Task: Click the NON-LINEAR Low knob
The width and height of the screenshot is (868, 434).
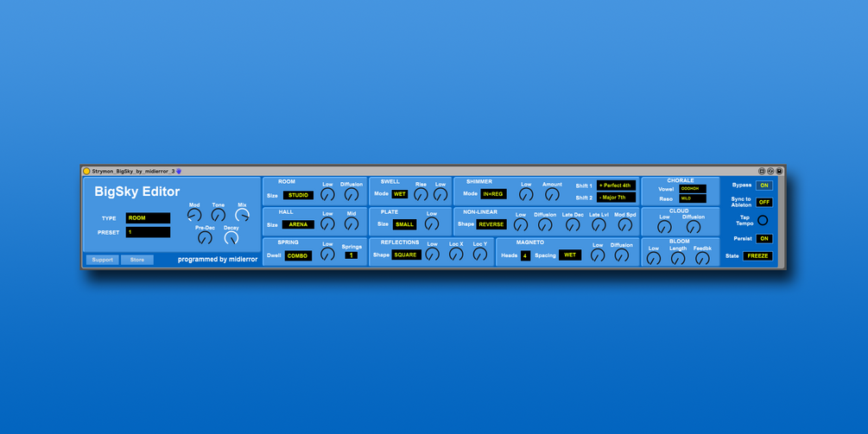Action: (x=520, y=224)
